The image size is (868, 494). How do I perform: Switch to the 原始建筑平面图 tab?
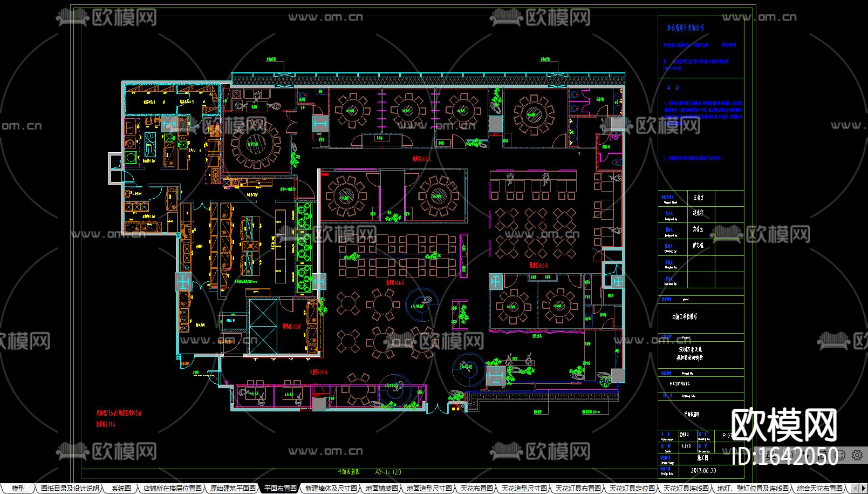(233, 488)
